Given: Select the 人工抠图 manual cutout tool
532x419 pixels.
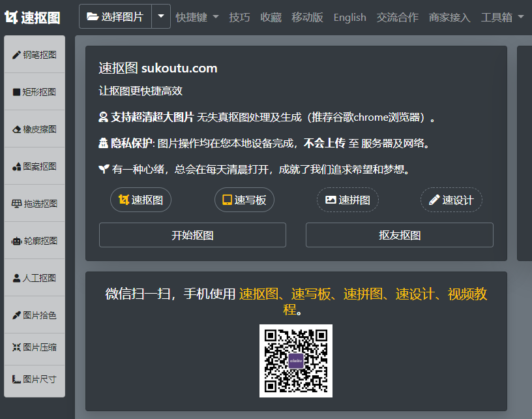Looking at the screenshot, I should (x=35, y=278).
